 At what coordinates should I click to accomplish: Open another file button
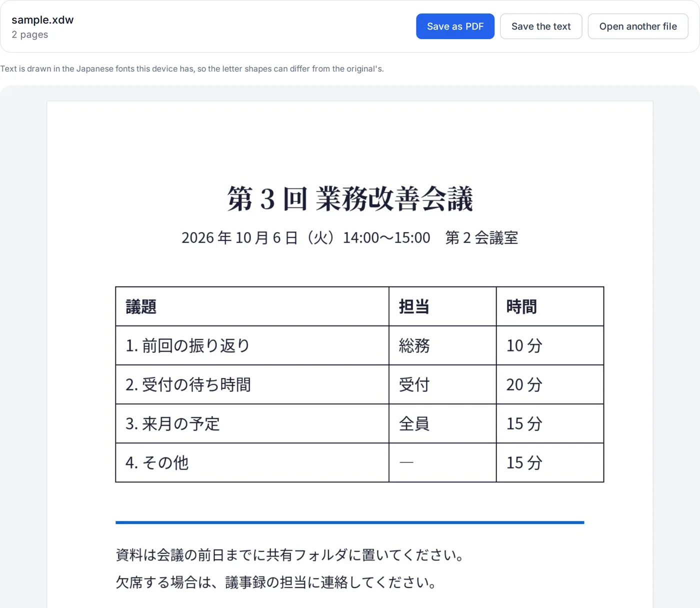tap(638, 26)
